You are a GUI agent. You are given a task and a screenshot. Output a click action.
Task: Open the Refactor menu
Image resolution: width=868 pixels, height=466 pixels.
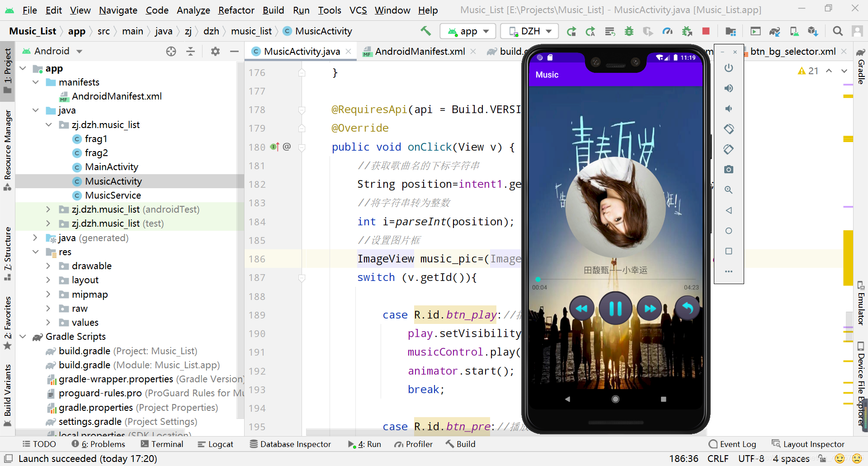point(236,10)
